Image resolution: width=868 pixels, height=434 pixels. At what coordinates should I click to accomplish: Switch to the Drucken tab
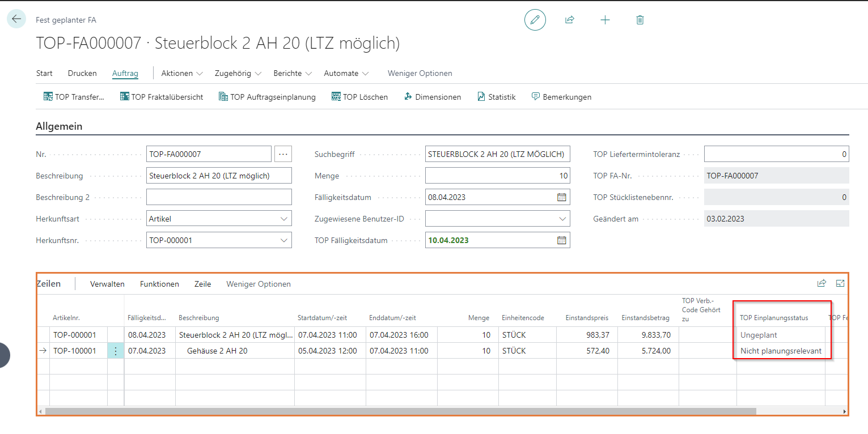tap(82, 73)
